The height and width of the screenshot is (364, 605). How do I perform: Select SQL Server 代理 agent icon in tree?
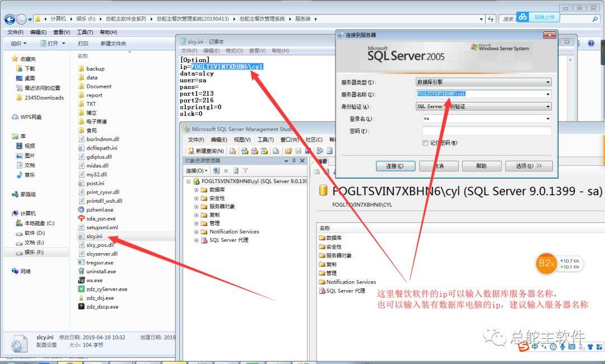click(204, 240)
